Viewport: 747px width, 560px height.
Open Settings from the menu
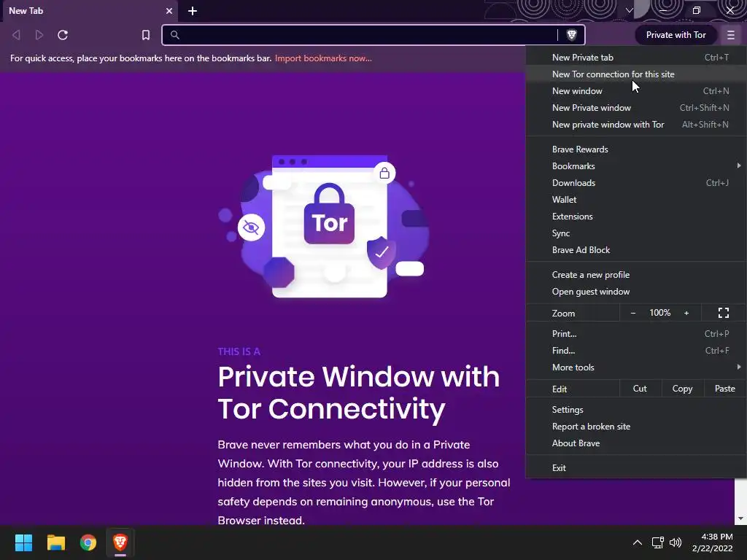pos(636,410)
